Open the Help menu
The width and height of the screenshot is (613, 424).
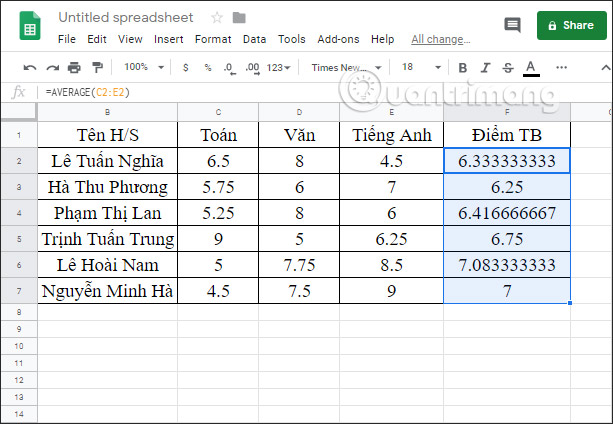(382, 39)
